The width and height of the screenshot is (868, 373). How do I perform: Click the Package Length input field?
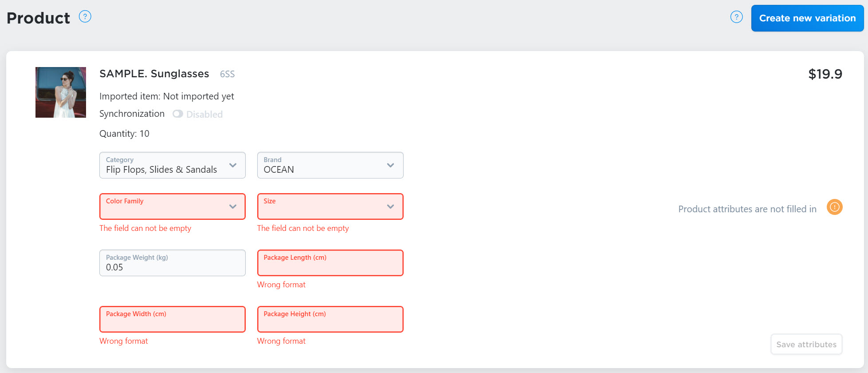(330, 263)
